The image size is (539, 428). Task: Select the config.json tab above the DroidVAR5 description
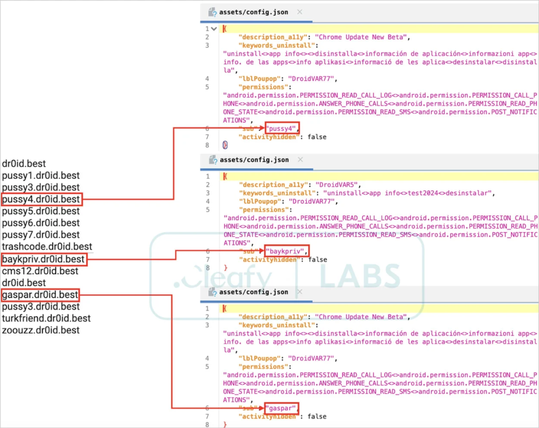point(256,160)
